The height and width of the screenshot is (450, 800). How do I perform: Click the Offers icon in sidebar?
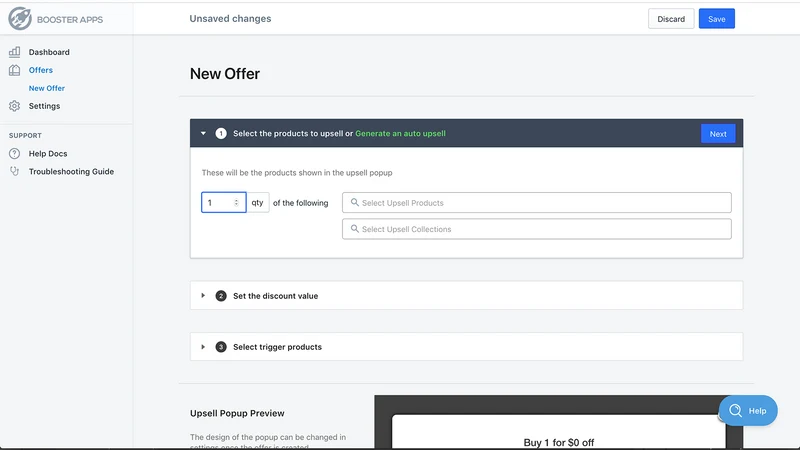pyautogui.click(x=15, y=70)
